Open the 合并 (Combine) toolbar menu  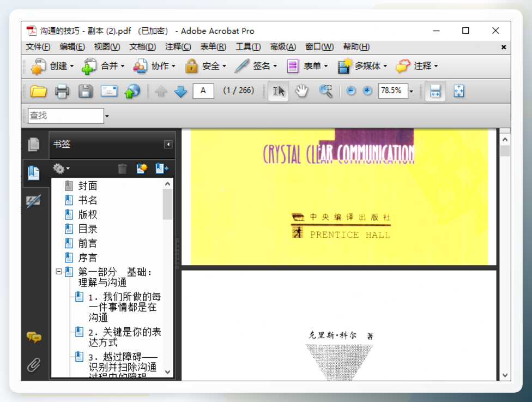tap(103, 66)
